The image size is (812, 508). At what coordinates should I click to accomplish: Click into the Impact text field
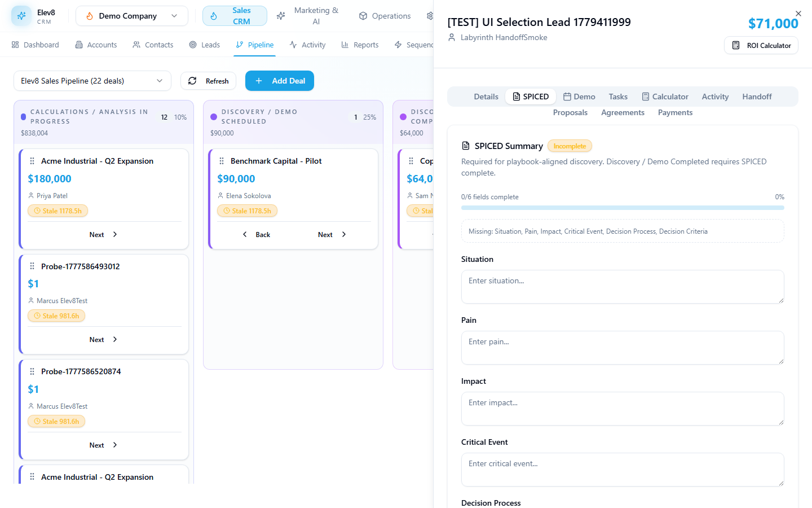pyautogui.click(x=623, y=409)
